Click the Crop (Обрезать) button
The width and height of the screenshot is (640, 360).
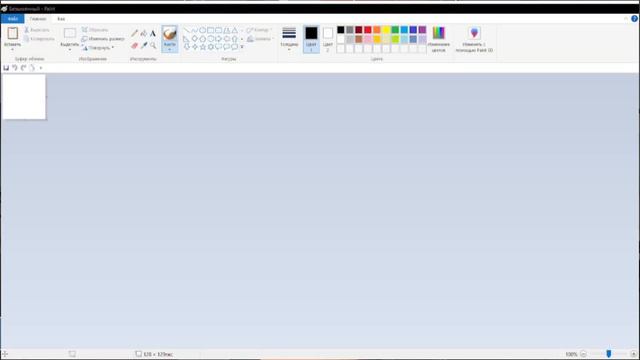pyautogui.click(x=95, y=30)
